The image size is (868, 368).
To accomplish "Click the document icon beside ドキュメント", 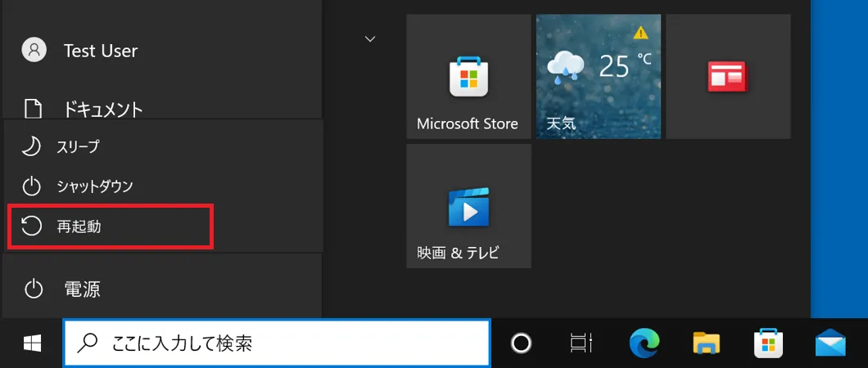I will 34,108.
